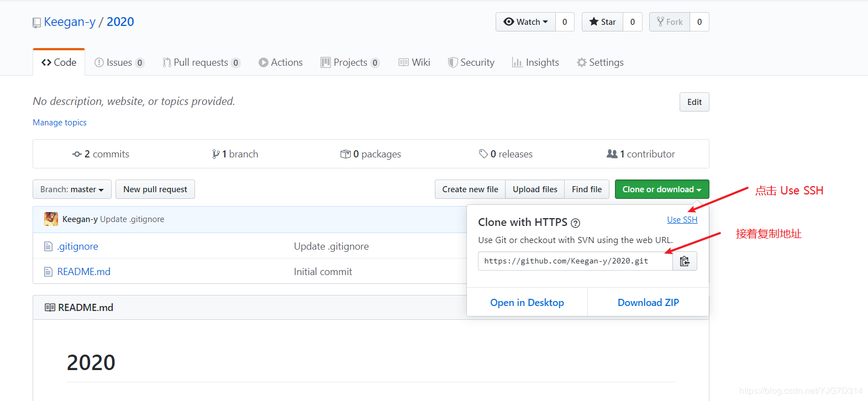Click the commits history icon
Screen dimensions: 868x401
[77, 154]
